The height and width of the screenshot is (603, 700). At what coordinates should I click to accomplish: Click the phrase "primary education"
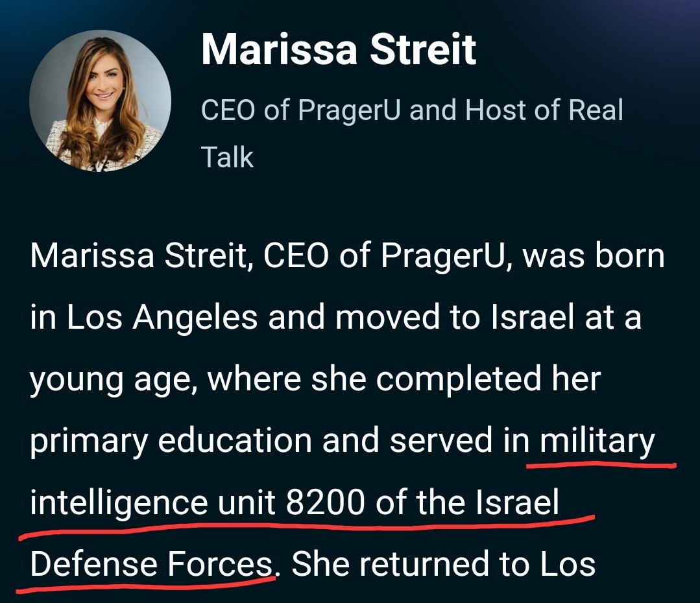(x=171, y=442)
